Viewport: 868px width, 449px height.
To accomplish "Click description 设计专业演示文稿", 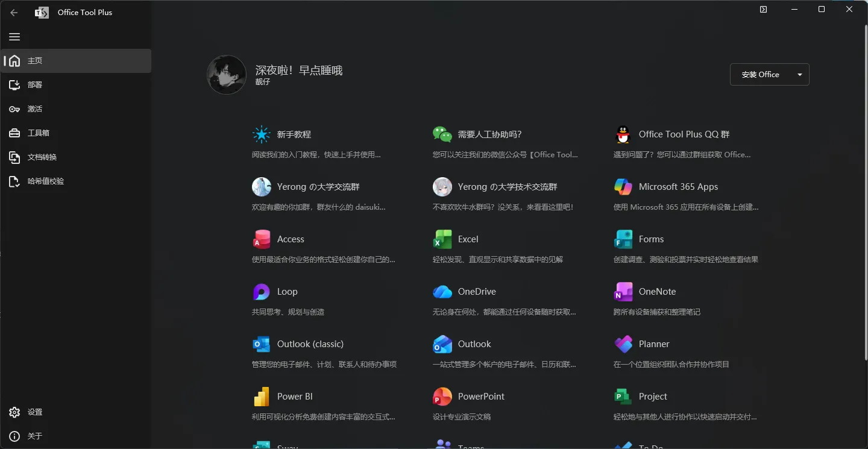I will click(462, 417).
